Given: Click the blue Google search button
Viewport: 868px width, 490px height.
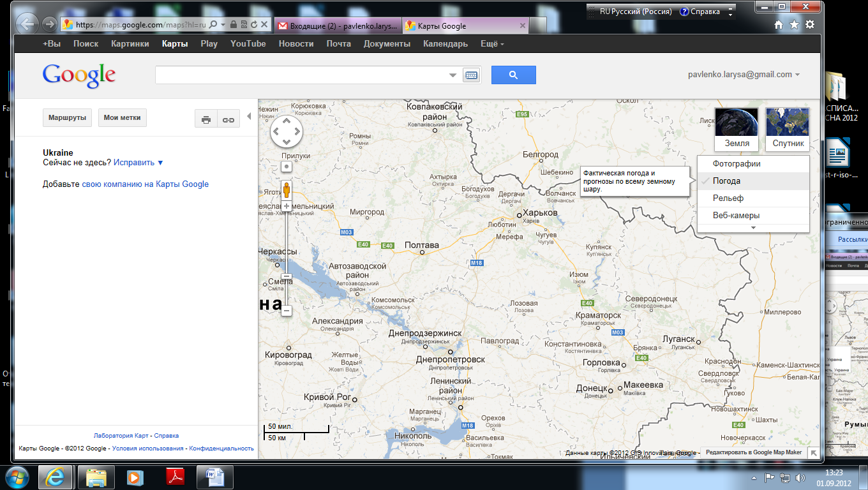Looking at the screenshot, I should point(514,75).
